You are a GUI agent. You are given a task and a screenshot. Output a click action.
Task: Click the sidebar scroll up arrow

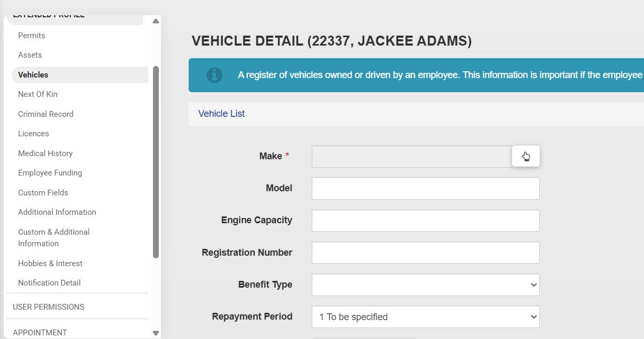coord(156,21)
